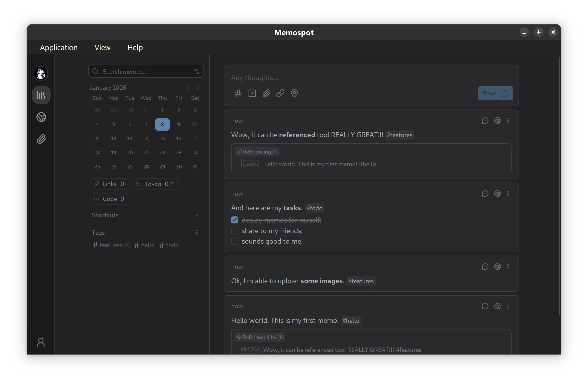The width and height of the screenshot is (588, 384).
Task: Insert a tag with the hash icon
Action: click(x=238, y=93)
